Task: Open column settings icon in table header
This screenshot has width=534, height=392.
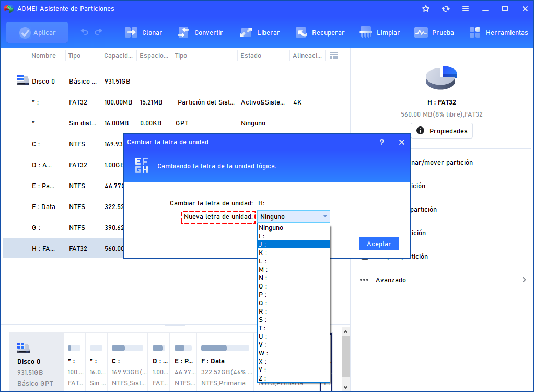Action: click(334, 56)
